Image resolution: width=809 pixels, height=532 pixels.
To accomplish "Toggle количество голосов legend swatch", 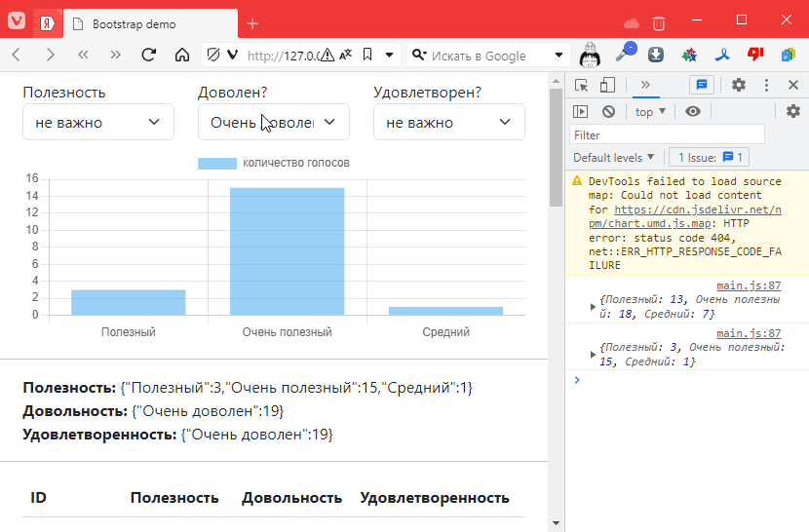I will pos(216,163).
